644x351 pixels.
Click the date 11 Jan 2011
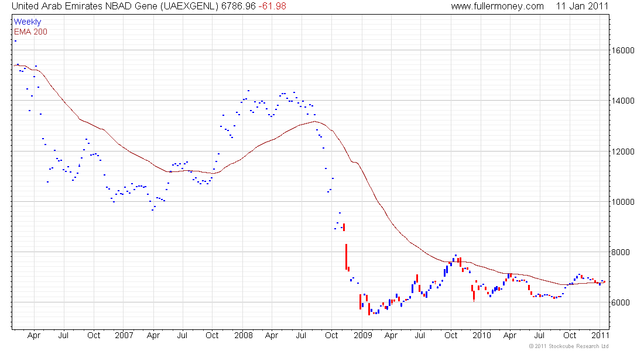click(582, 6)
